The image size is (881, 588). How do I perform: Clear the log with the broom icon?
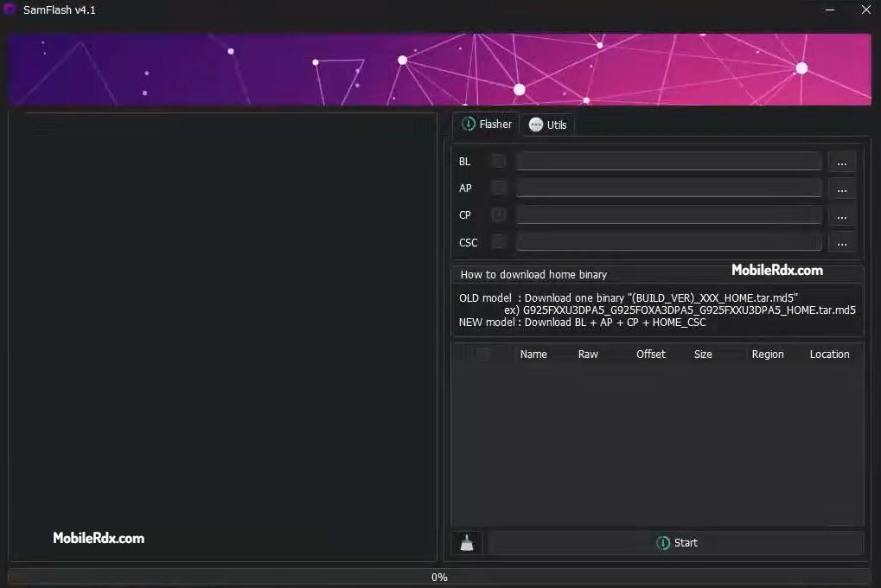click(467, 542)
